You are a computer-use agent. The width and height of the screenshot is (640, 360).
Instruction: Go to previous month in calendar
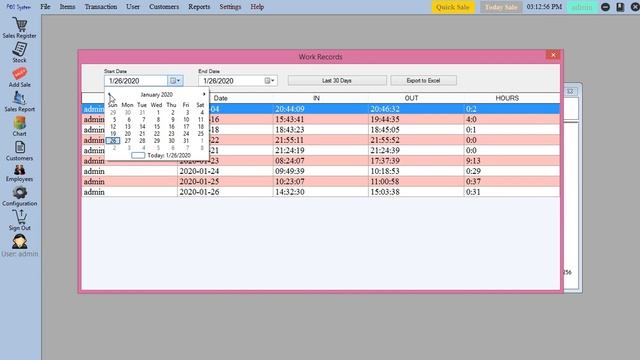click(109, 94)
